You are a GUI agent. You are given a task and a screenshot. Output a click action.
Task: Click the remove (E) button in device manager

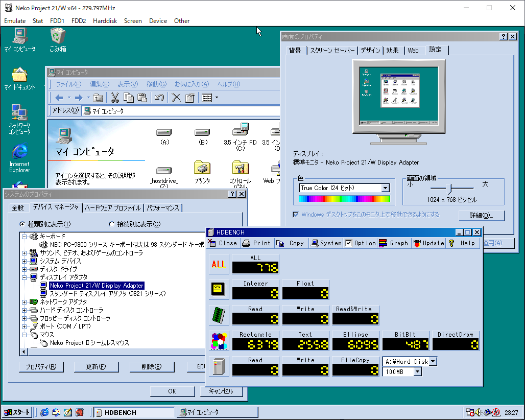point(152,367)
